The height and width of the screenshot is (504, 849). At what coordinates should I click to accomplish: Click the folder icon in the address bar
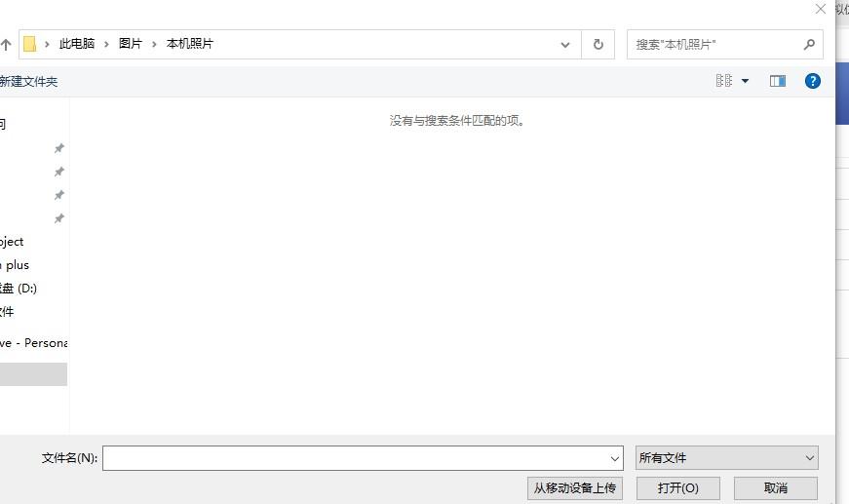click(29, 44)
